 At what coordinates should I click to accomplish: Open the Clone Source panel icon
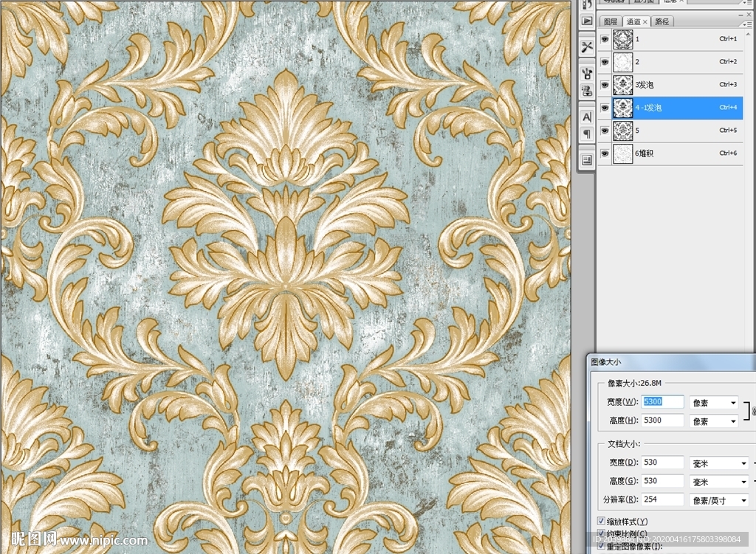[587, 91]
